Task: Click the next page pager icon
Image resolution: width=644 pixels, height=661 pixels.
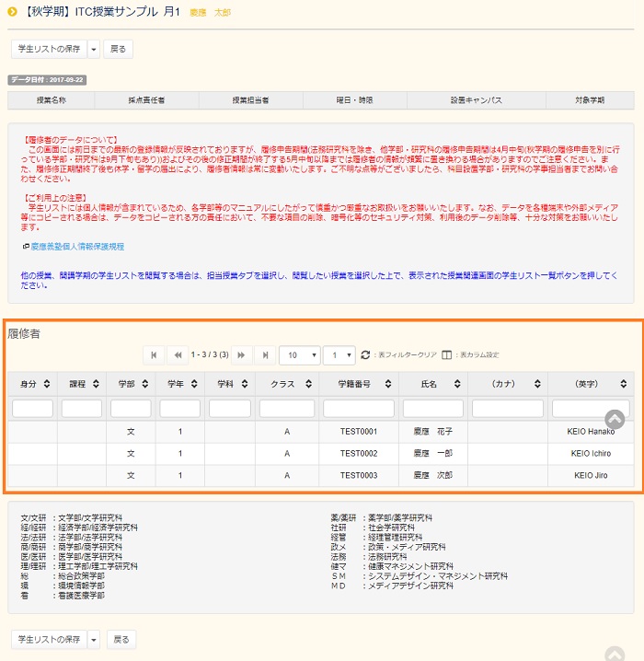Action: pyautogui.click(x=242, y=354)
